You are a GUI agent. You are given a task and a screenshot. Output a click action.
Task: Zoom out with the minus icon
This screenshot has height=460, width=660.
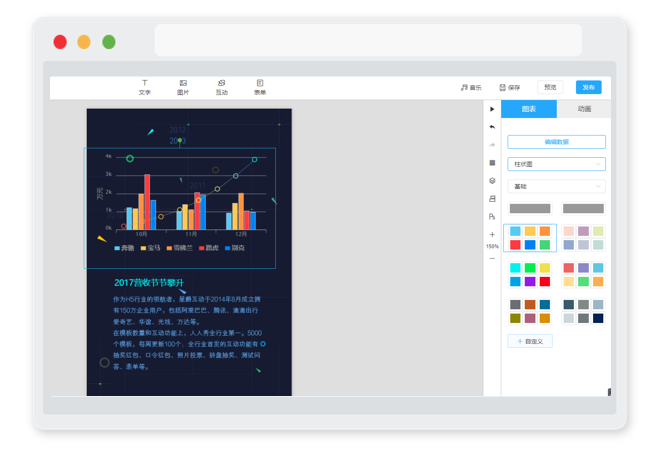[x=492, y=258]
